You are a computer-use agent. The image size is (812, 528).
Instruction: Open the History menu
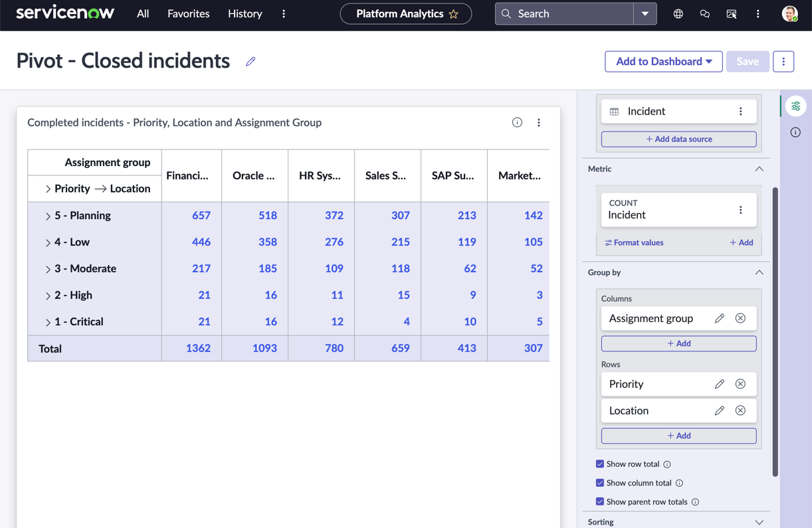coord(245,13)
